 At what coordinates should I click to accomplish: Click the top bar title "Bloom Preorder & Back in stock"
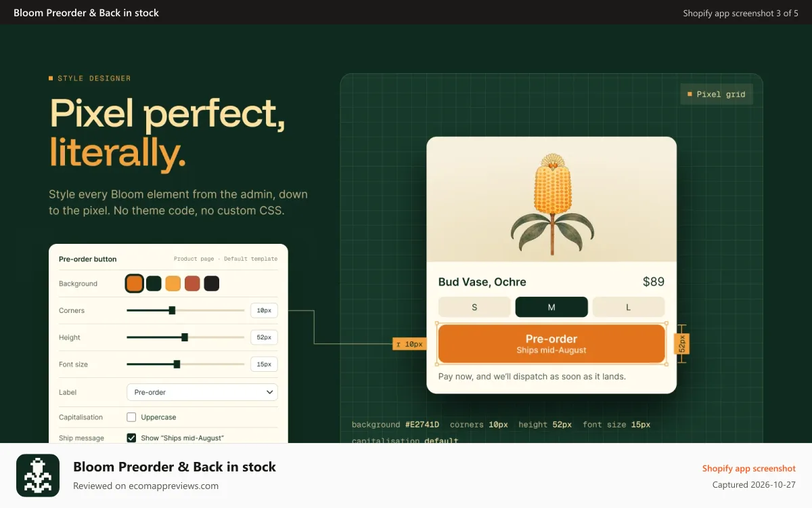[x=86, y=13]
